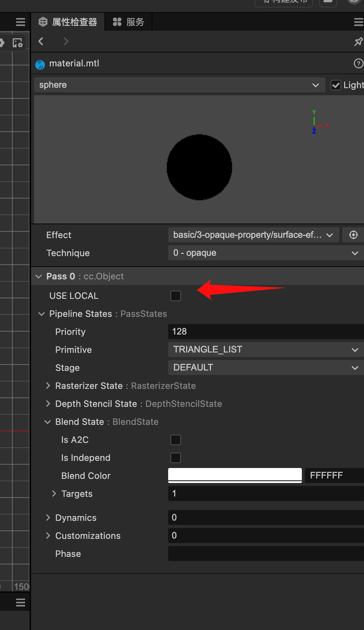Toggle the Light checkbox

tap(336, 85)
